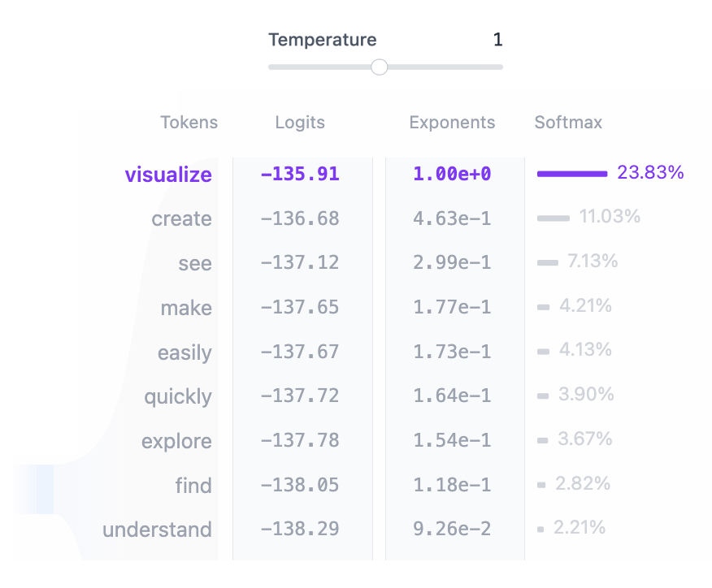Image resolution: width=712 pixels, height=588 pixels.
Task: Choose the 'find' token
Action: click(x=193, y=486)
